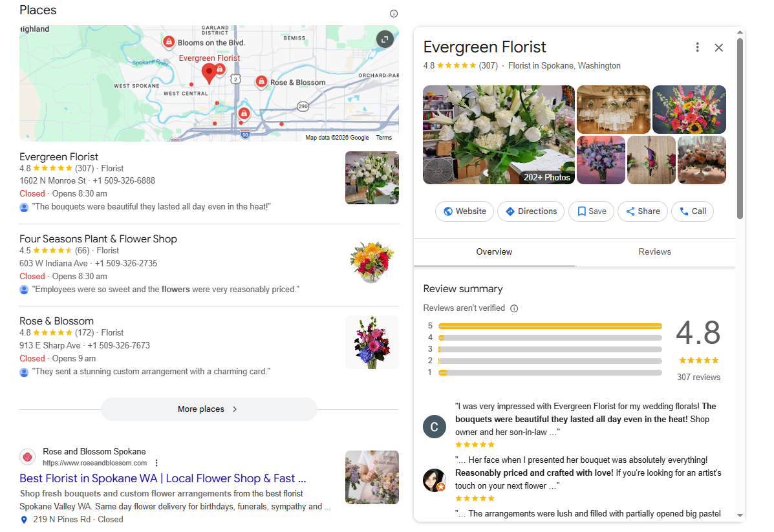Open Places info icon
Screen dimensions: 774x532
pyautogui.click(x=393, y=14)
